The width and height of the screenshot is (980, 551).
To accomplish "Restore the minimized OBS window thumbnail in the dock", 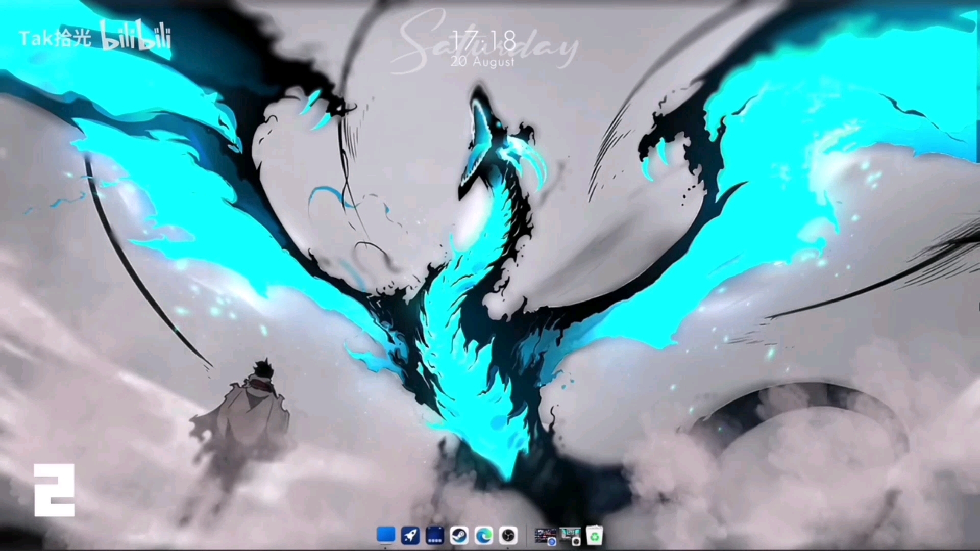I will (570, 537).
